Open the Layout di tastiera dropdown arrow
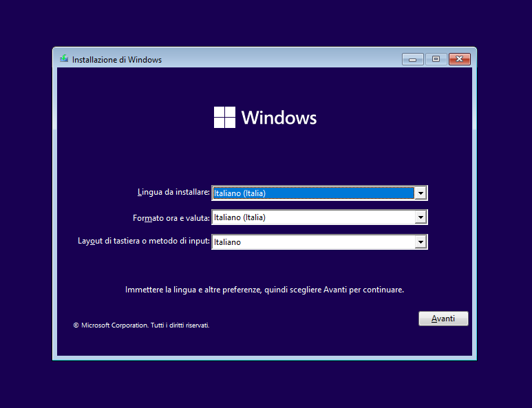532x408 pixels. tap(421, 242)
